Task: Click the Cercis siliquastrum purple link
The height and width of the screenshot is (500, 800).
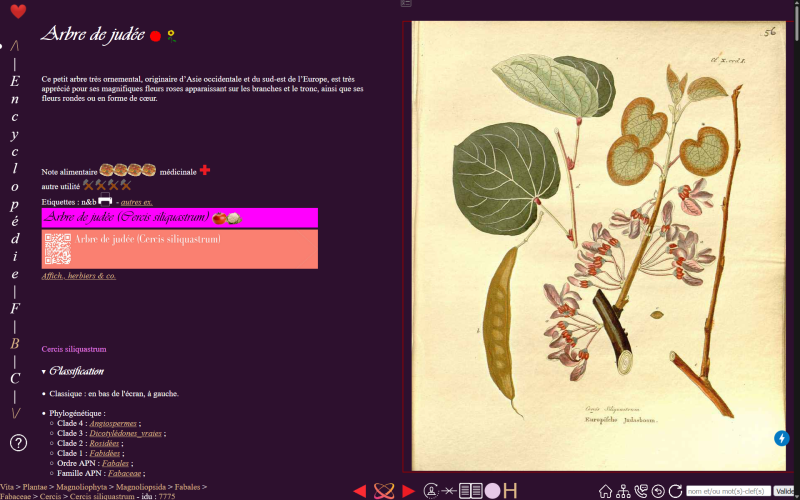Action: click(74, 349)
